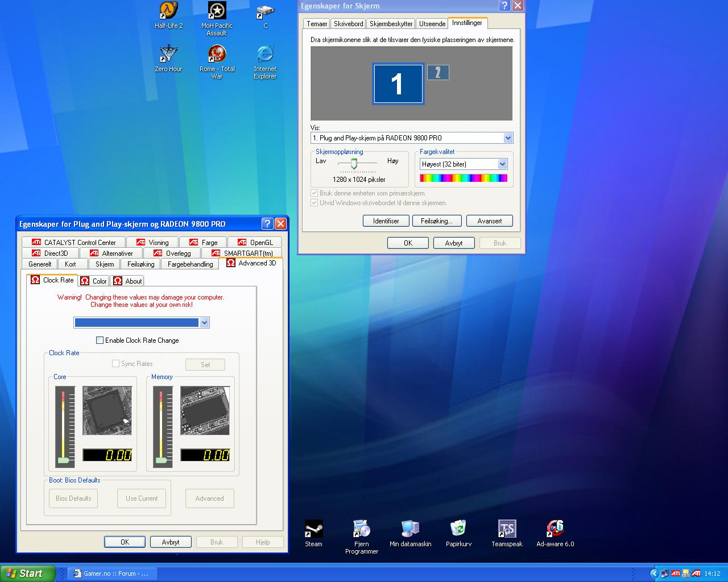This screenshot has width=728, height=582.
Task: Click the help question mark in Egenskaper for Skjerm
Action: [504, 6]
